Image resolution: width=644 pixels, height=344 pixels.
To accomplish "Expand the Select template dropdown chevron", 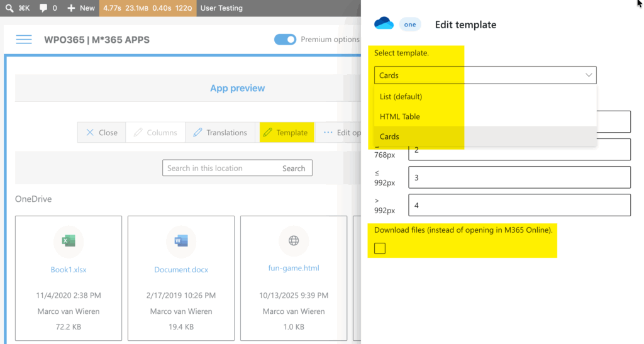I will [589, 75].
